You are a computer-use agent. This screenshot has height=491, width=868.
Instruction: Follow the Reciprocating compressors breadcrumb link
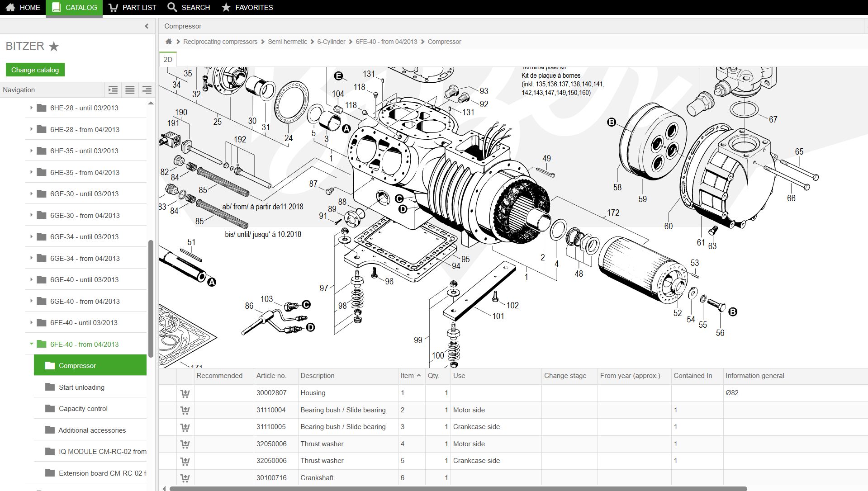tap(220, 42)
